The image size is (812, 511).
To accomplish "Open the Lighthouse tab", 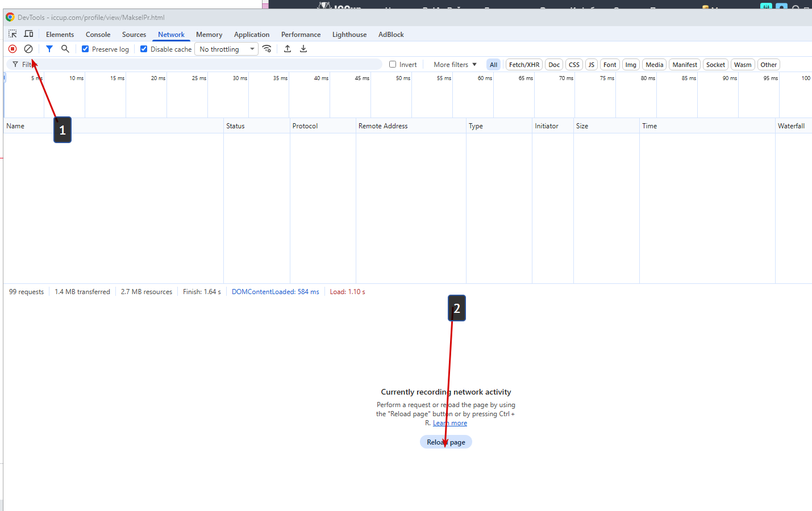I will click(349, 34).
